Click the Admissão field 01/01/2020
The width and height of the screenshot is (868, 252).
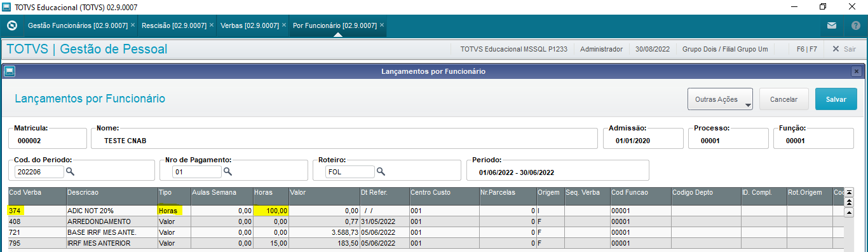click(643, 138)
